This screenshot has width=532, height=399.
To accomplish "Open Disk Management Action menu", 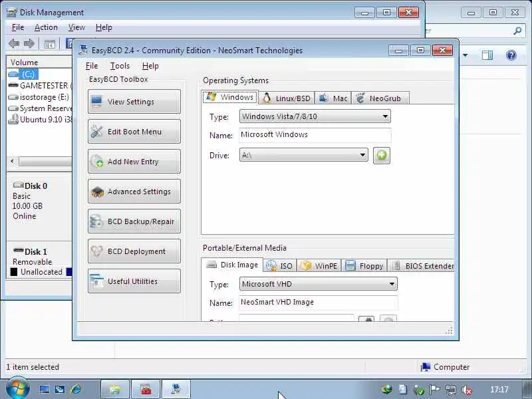I will coord(46,27).
